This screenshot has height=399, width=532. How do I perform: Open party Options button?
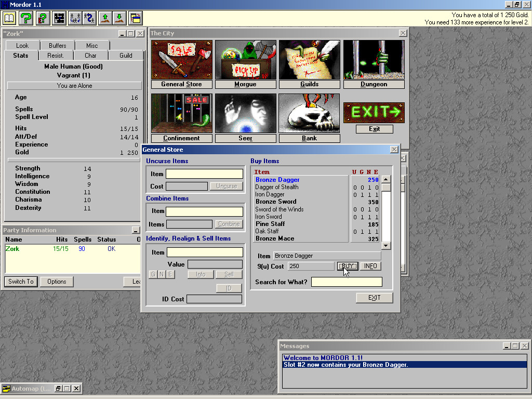point(57,282)
